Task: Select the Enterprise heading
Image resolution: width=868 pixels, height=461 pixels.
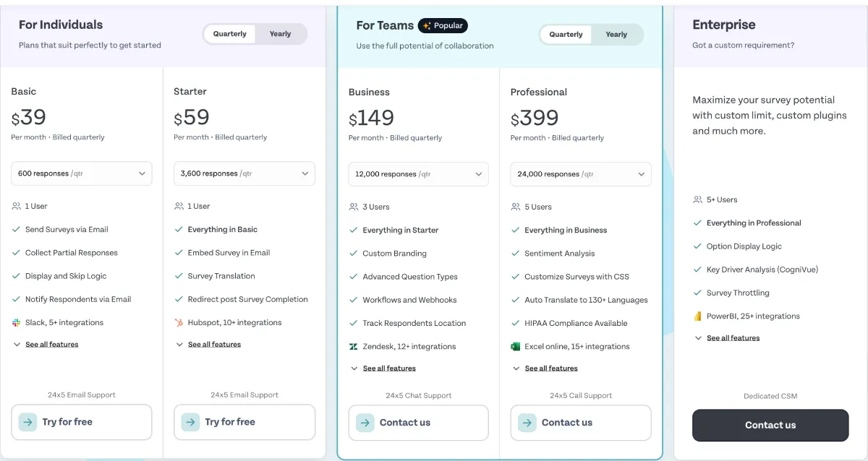Action: (724, 24)
